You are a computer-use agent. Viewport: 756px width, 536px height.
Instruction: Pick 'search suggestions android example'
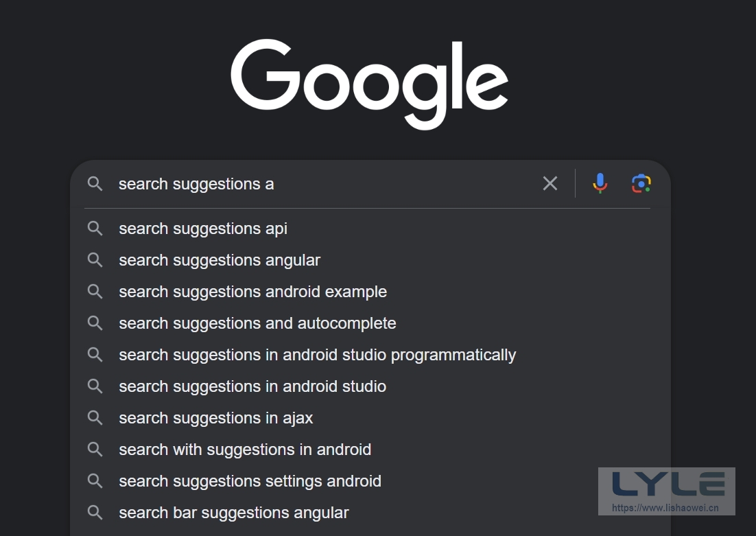pyautogui.click(x=370, y=292)
